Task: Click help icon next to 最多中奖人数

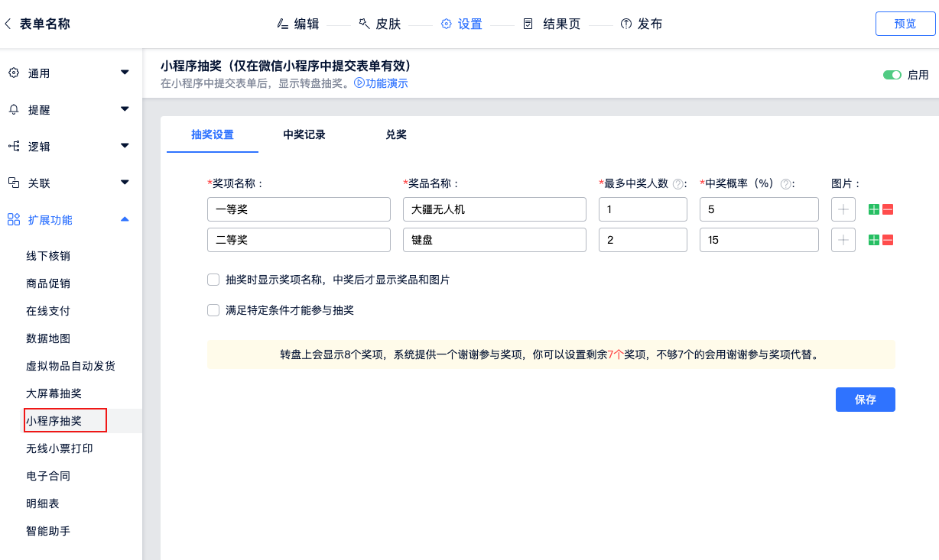Action: click(677, 184)
